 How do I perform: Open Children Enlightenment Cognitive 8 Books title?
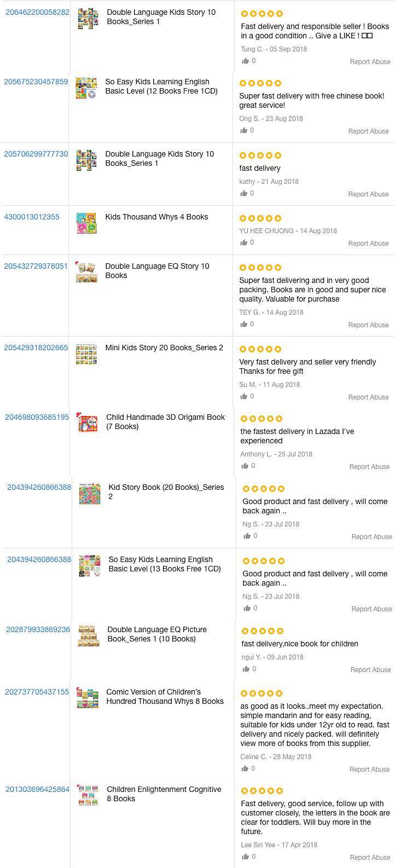tap(164, 794)
